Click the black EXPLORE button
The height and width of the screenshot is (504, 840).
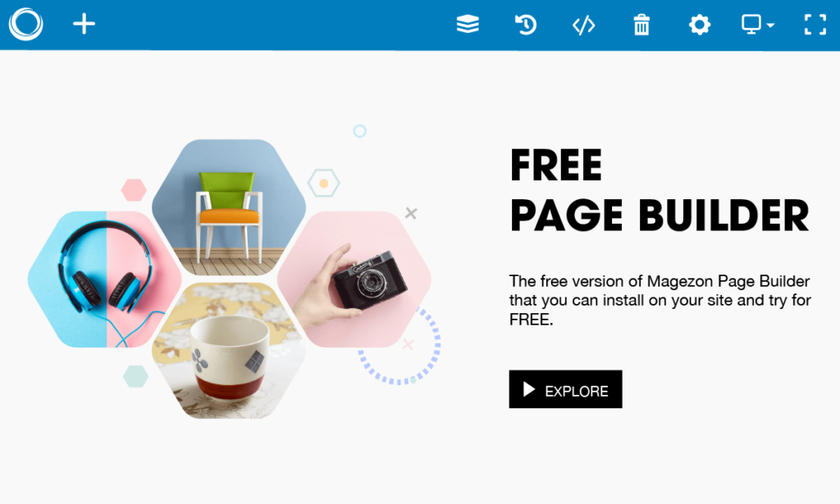(565, 389)
